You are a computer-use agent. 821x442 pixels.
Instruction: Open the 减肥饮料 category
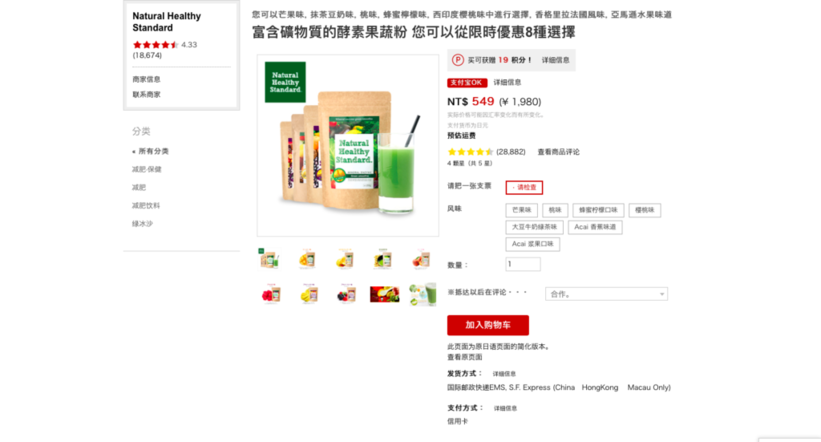pos(146,206)
